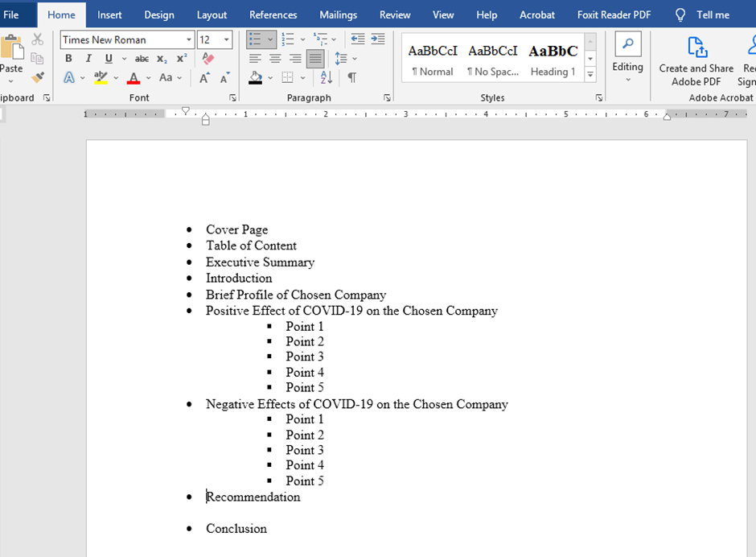Open the font name dropdown
Viewport: 756px width, 557px height.
[188, 39]
